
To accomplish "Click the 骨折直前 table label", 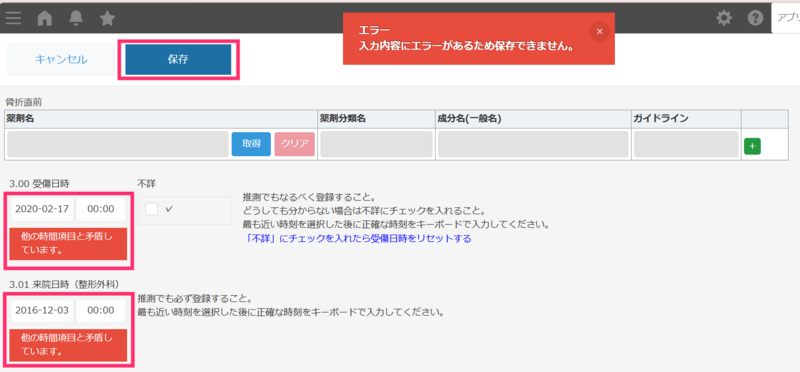I will pos(23,102).
